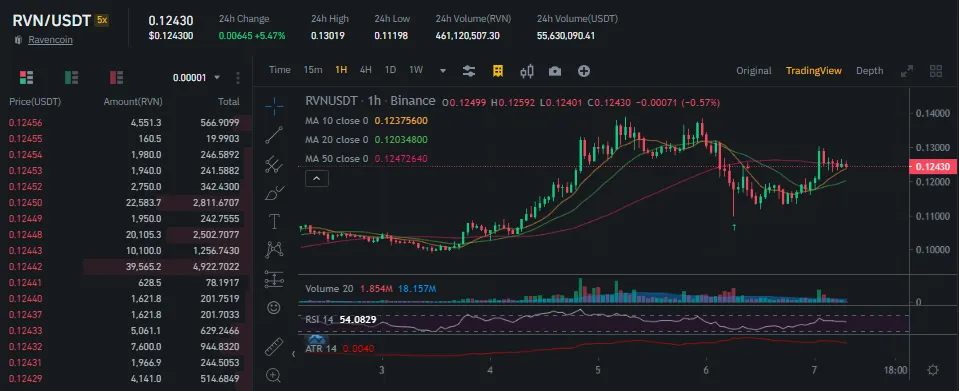Screen dimensions: 959x391
Task: Switch to the 1W interval
Action: click(416, 70)
